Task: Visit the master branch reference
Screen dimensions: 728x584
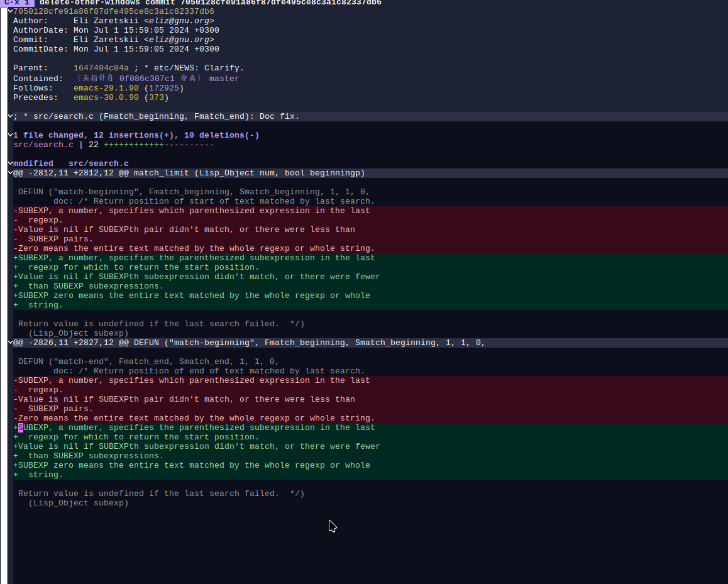Action: (x=224, y=79)
